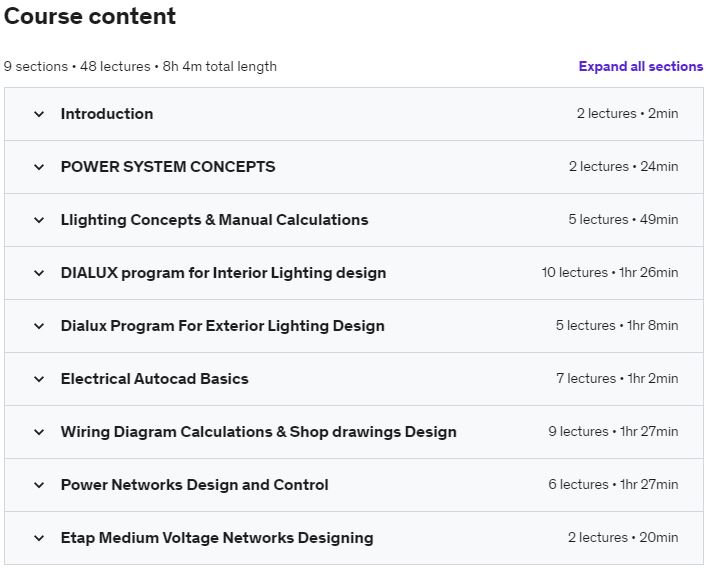The image size is (707, 569).
Task: Click Wiring Diagram Calculations & Shop drawings Design
Action: [259, 431]
